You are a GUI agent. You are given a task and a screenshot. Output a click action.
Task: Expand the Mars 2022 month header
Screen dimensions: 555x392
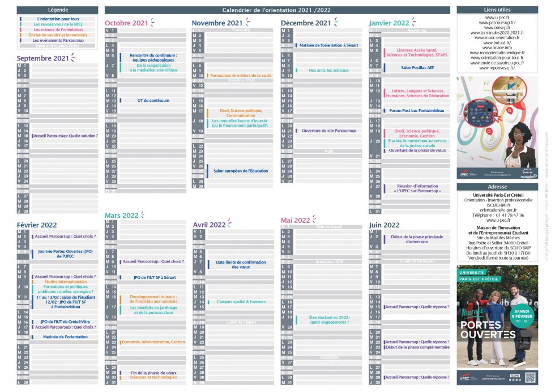121,216
